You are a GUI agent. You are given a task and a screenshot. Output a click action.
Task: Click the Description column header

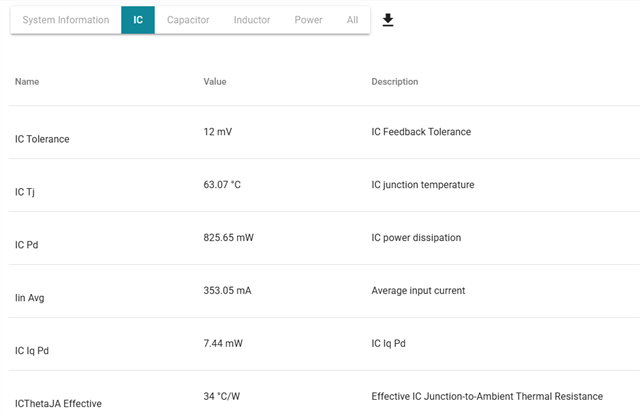point(395,82)
